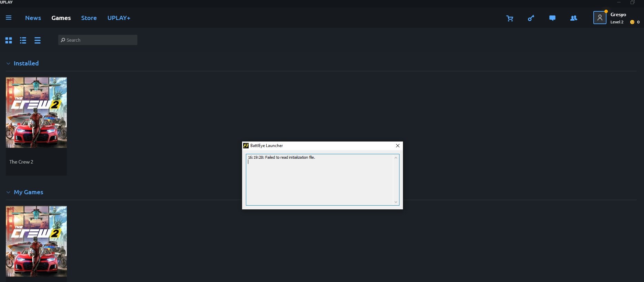This screenshot has width=644, height=282.
Task: Open the friends list icon
Action: point(573,18)
